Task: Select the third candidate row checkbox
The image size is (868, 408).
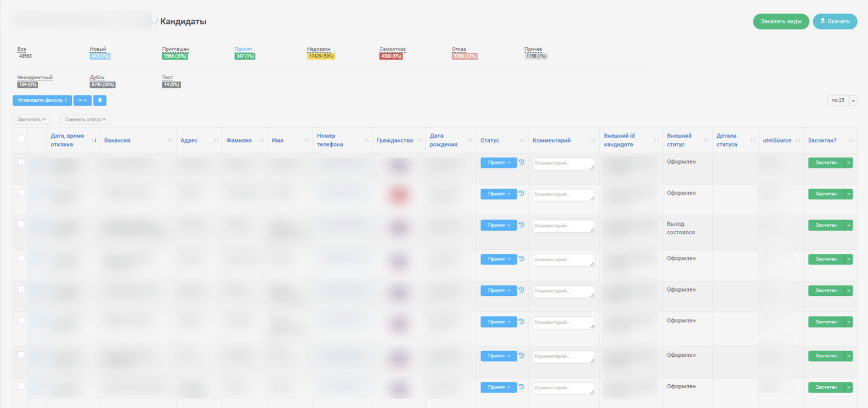Action: coord(21,224)
